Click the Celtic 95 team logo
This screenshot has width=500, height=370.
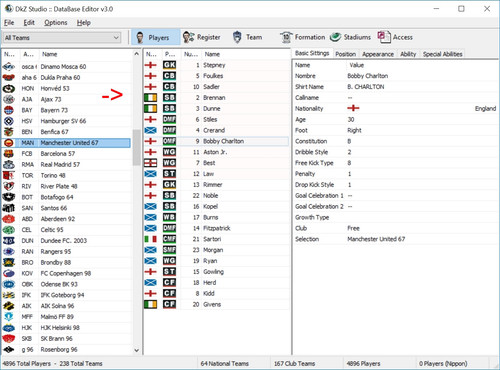[9, 230]
